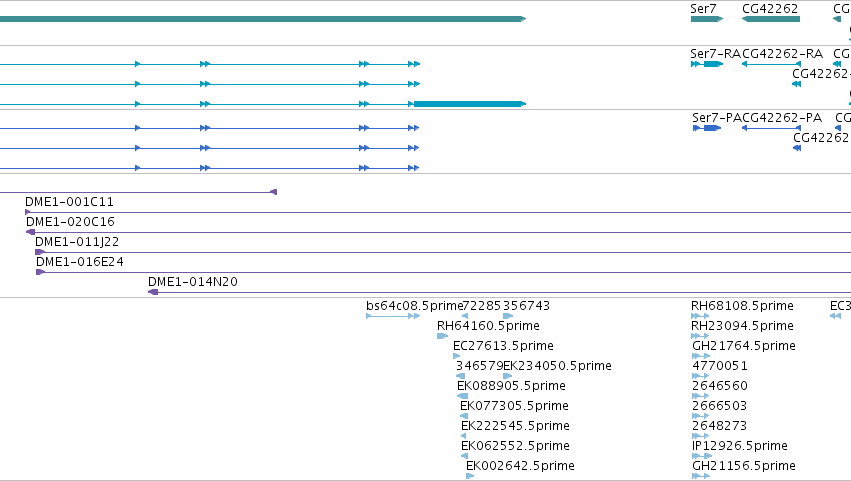Select BAC clone DME1-020C16 label
Screen dimensions: 851x481
70,222
